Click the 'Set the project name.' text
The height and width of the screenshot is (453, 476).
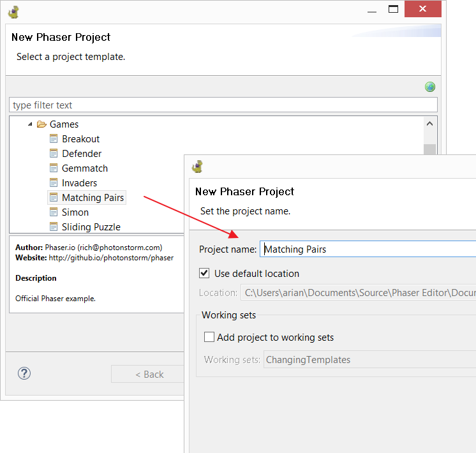(245, 211)
